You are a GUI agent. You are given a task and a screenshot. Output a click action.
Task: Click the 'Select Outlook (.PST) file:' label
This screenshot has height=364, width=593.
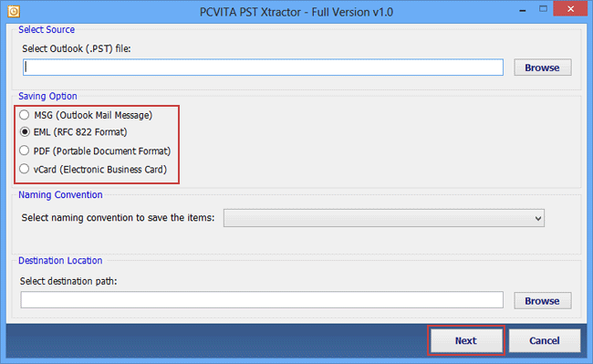pyautogui.click(x=77, y=48)
